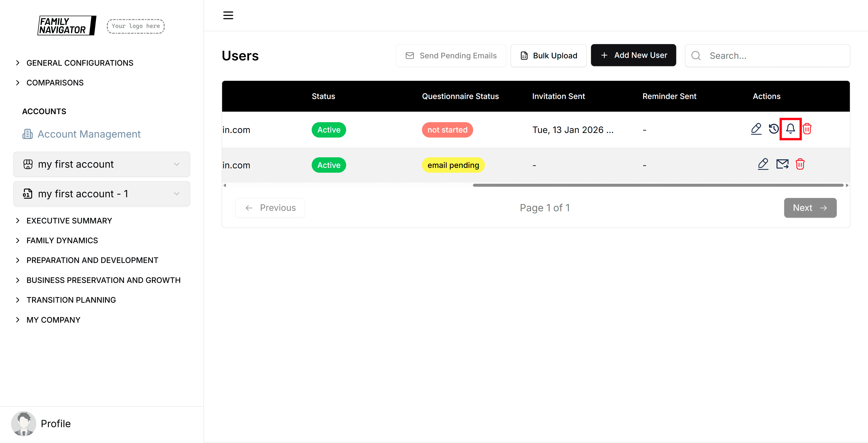Expand the FAMILY DYNAMICS section
This screenshot has height=443, width=868.
point(62,240)
